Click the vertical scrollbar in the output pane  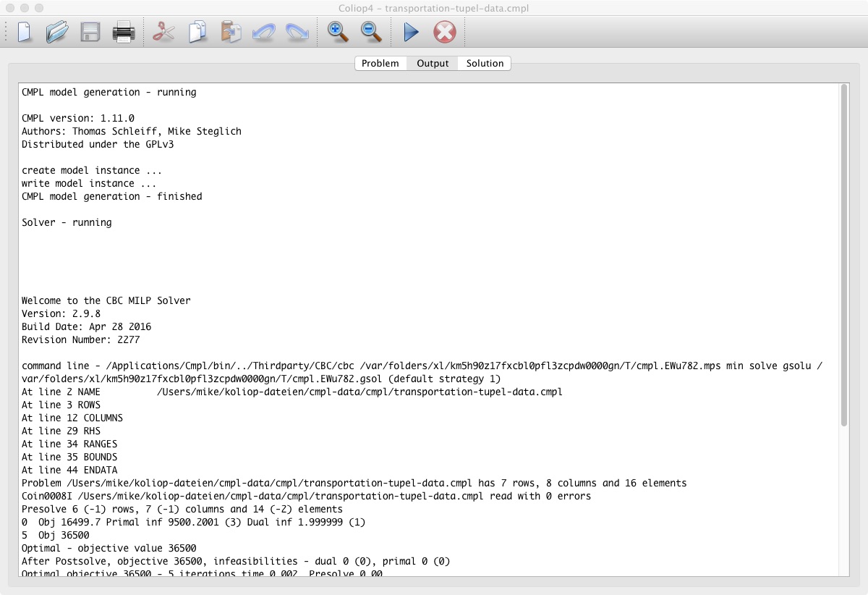843,253
